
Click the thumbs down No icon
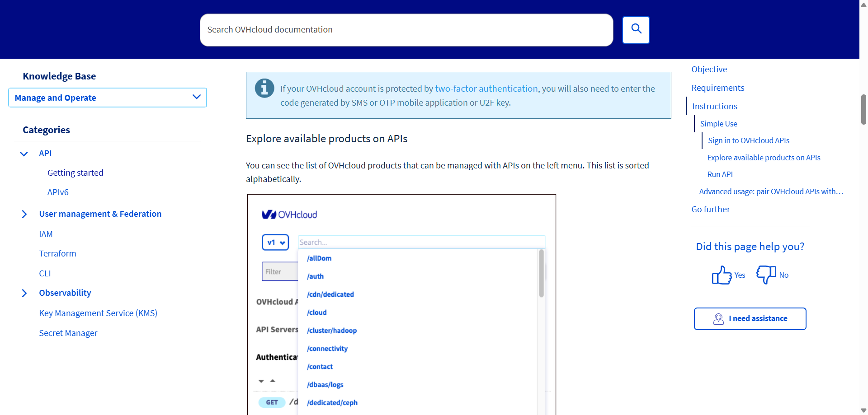tap(766, 275)
